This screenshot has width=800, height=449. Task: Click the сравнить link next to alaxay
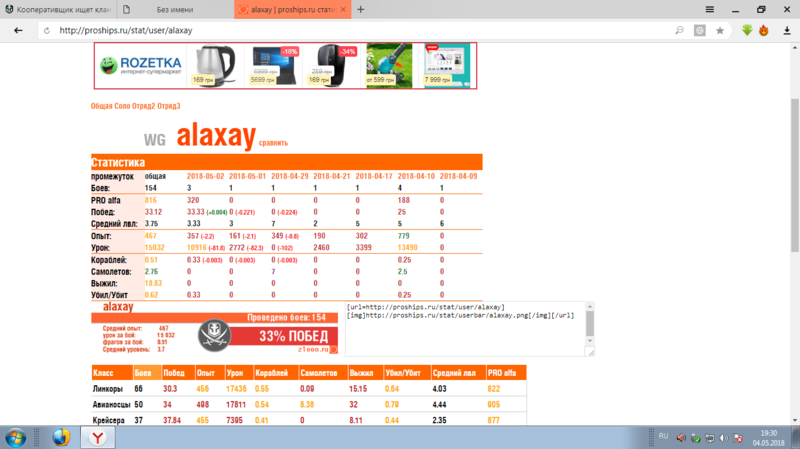coord(273,143)
